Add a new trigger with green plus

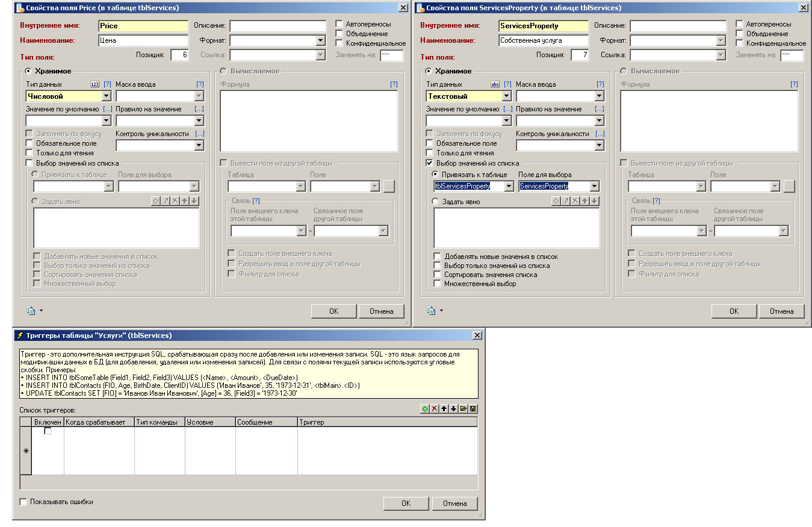pos(425,409)
